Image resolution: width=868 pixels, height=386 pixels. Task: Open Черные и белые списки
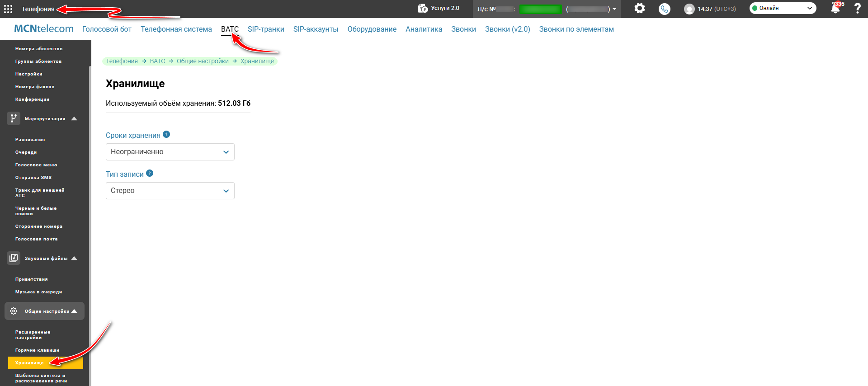[x=36, y=211]
